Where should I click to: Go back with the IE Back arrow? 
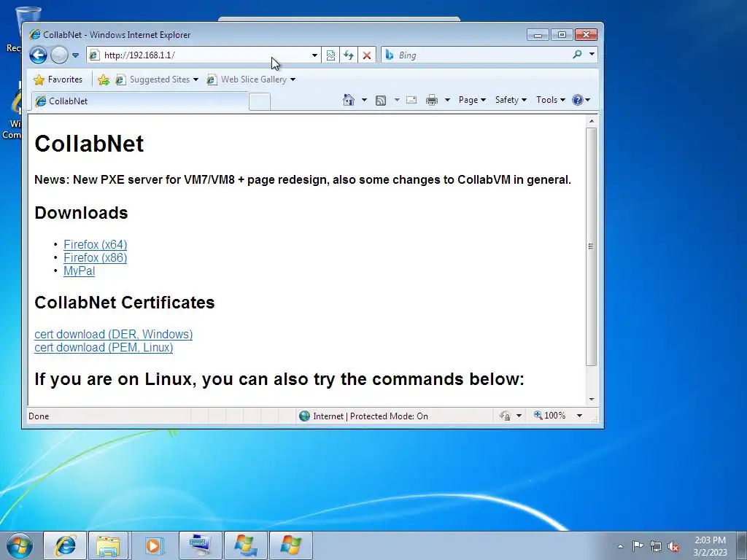pyautogui.click(x=38, y=55)
